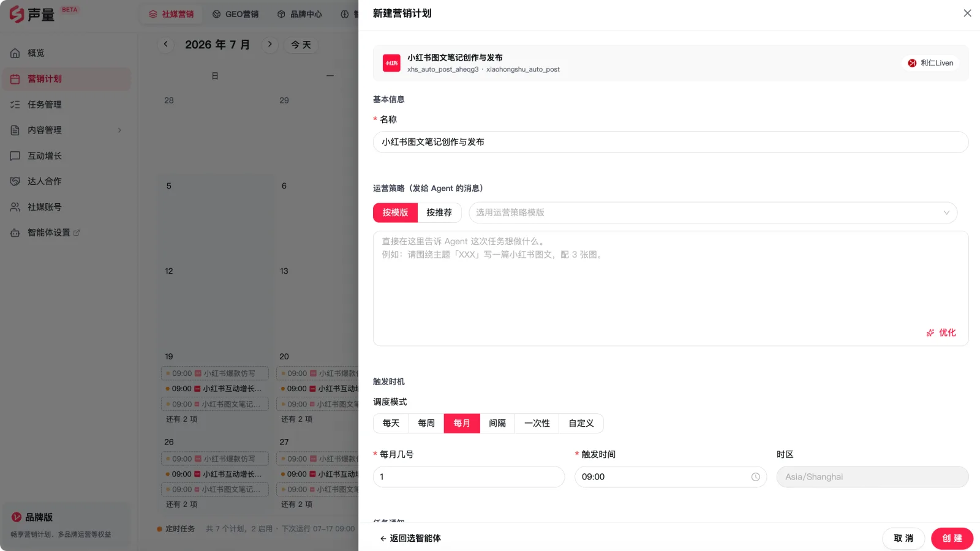Open 内容管理 sidebar item
Viewport: 980px width, 551px height.
[66, 130]
